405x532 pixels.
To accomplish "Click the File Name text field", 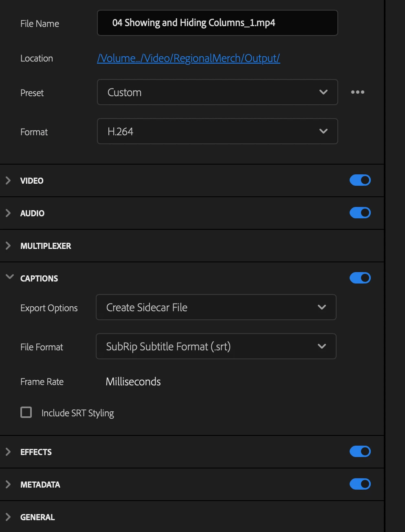I will (217, 23).
